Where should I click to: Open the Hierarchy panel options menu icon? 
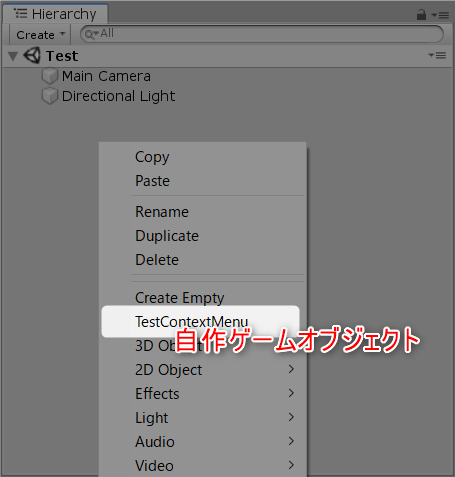coord(440,15)
